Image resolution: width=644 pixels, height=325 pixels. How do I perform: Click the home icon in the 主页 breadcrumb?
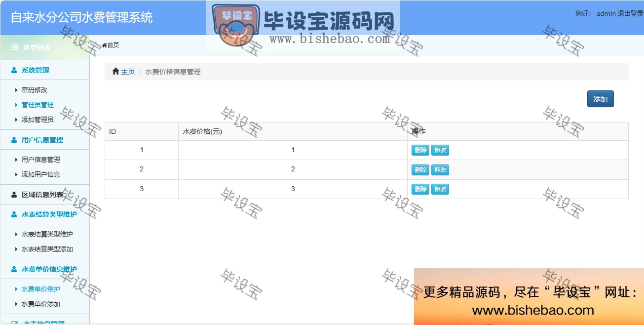[116, 72]
